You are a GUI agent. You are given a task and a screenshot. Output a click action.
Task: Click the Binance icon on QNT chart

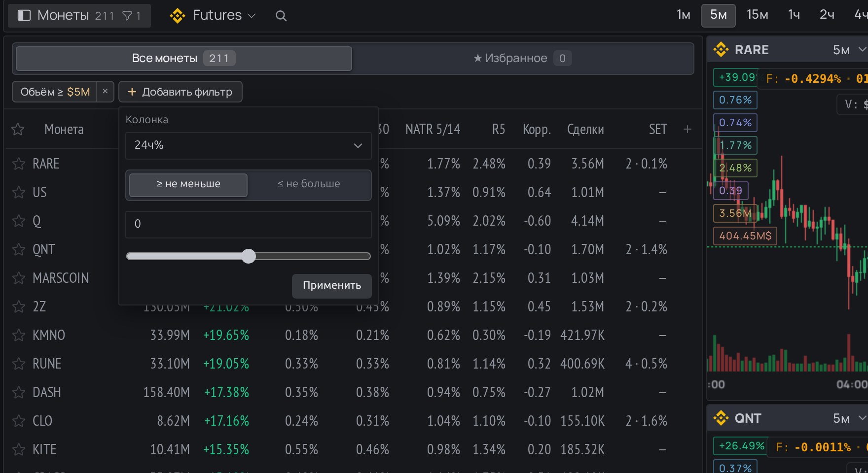[x=721, y=418]
